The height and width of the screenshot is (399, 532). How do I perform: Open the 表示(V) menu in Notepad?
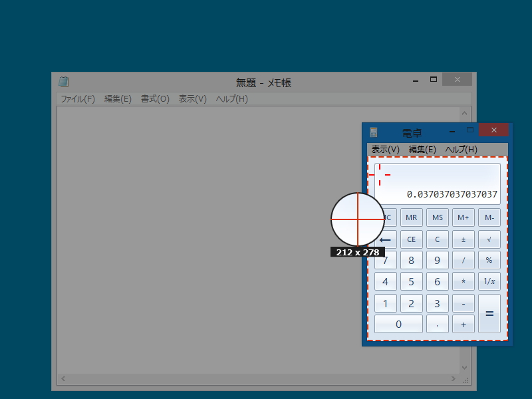click(193, 99)
